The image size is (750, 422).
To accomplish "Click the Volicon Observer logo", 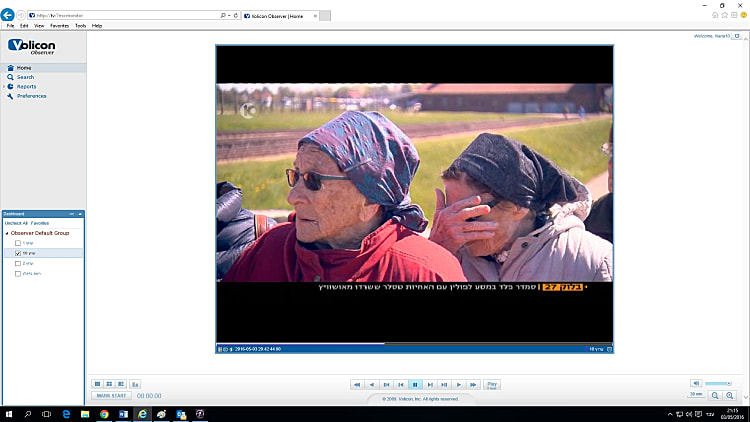I will [x=32, y=47].
